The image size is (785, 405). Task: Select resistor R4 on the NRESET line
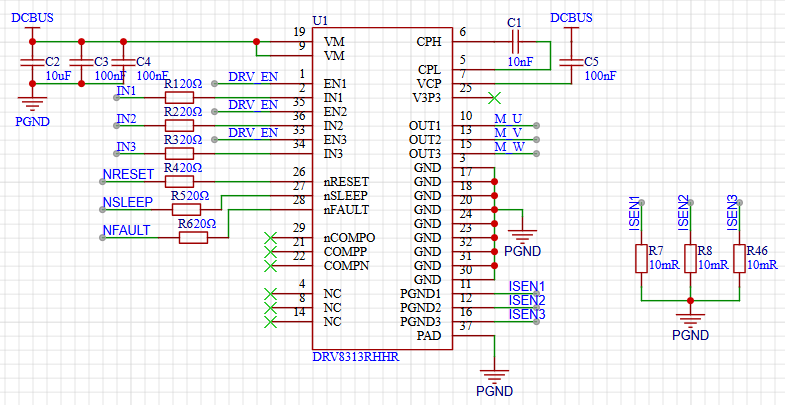pos(179,181)
